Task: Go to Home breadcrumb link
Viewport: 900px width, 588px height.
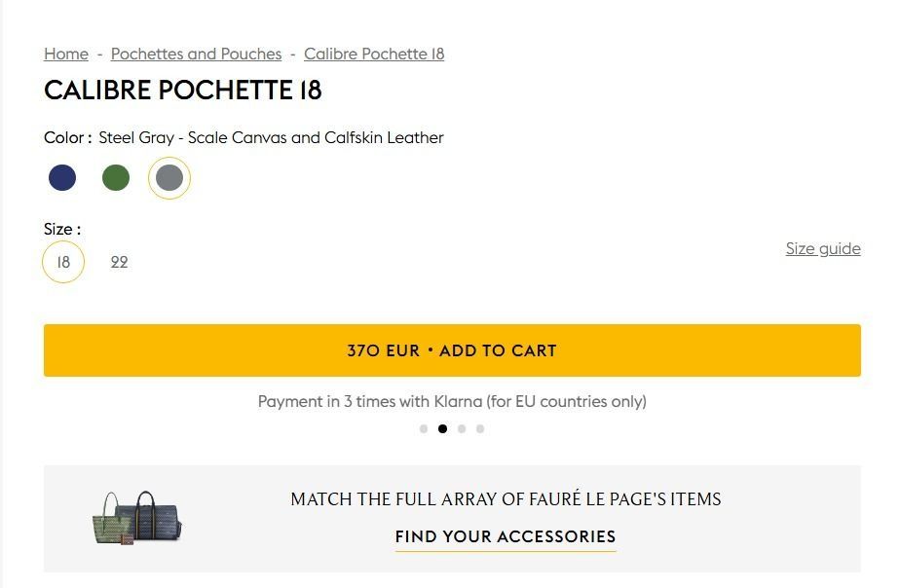Action: point(66,54)
